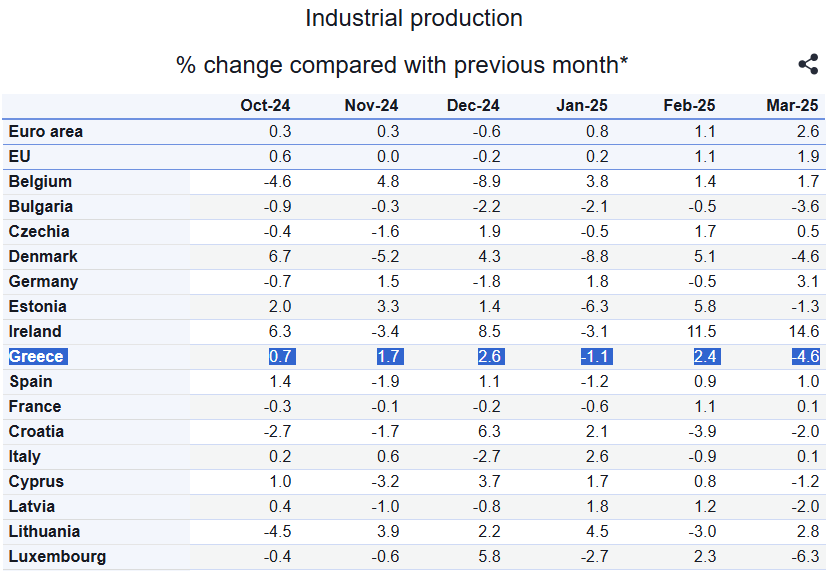The height and width of the screenshot is (571, 832).
Task: Click the % change subtitle text
Action: pyautogui.click(x=402, y=66)
